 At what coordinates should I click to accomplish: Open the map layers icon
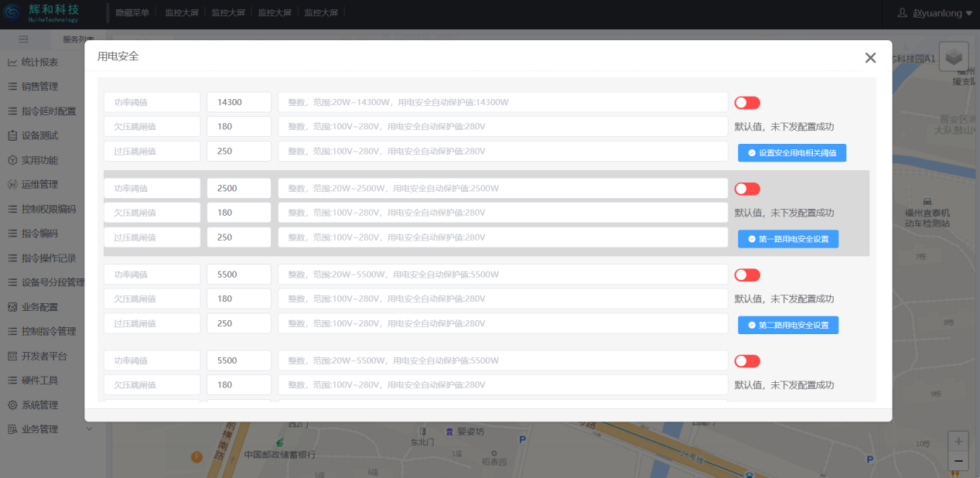click(954, 56)
